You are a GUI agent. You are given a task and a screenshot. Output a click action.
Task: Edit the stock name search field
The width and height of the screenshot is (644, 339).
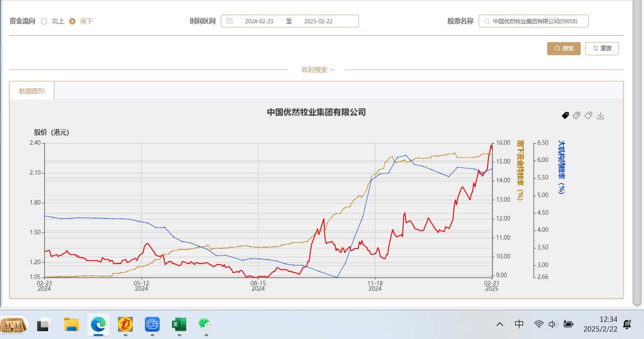click(x=534, y=21)
